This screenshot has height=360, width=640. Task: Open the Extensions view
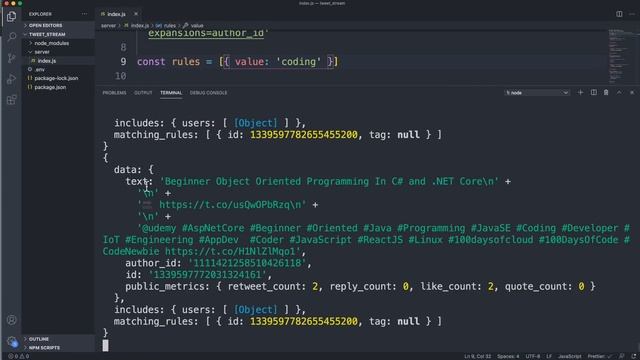click(11, 100)
